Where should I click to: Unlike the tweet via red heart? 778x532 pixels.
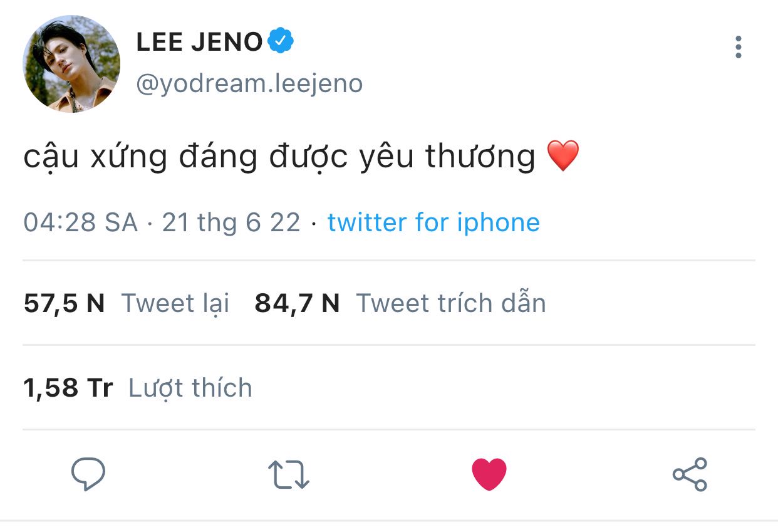coord(489,474)
